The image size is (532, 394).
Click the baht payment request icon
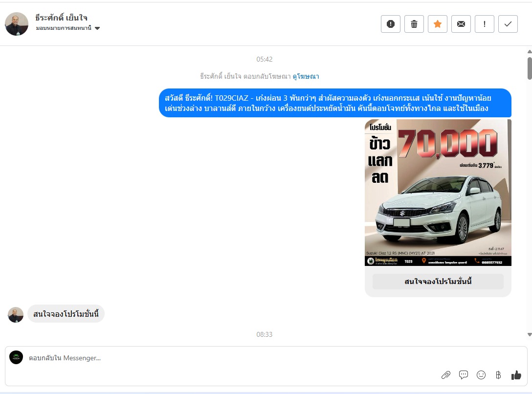[498, 375]
